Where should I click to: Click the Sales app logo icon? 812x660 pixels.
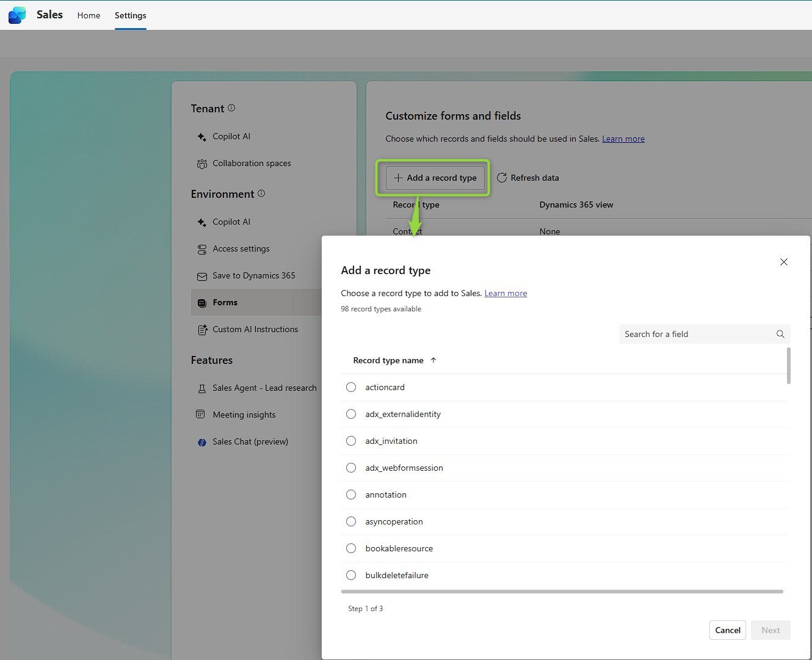[x=17, y=15]
